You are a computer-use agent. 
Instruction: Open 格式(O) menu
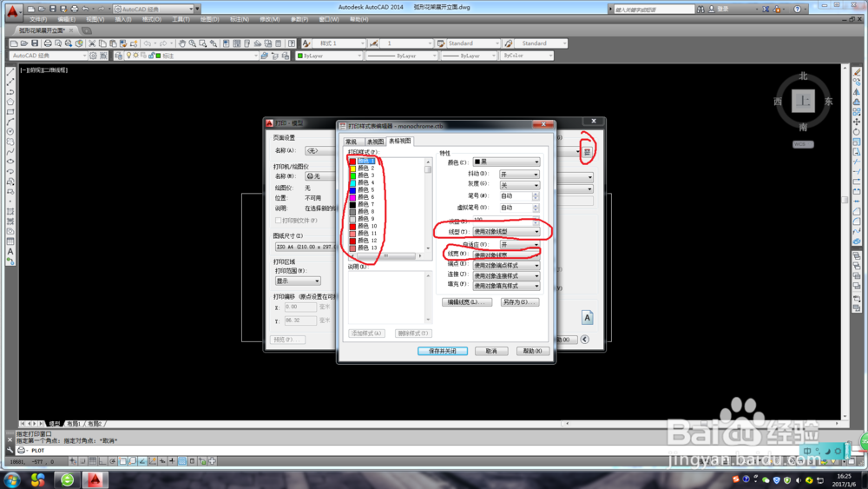pos(152,19)
